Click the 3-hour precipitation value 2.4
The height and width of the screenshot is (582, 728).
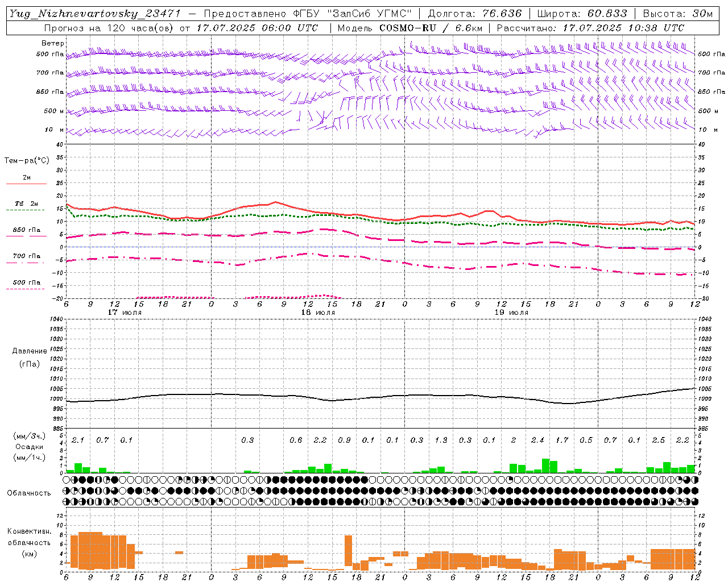(537, 440)
